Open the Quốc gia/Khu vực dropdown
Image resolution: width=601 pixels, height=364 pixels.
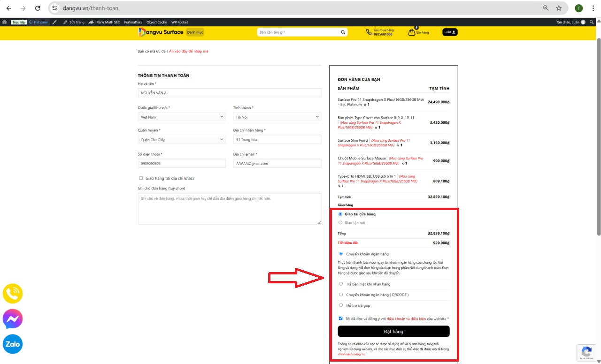(182, 117)
